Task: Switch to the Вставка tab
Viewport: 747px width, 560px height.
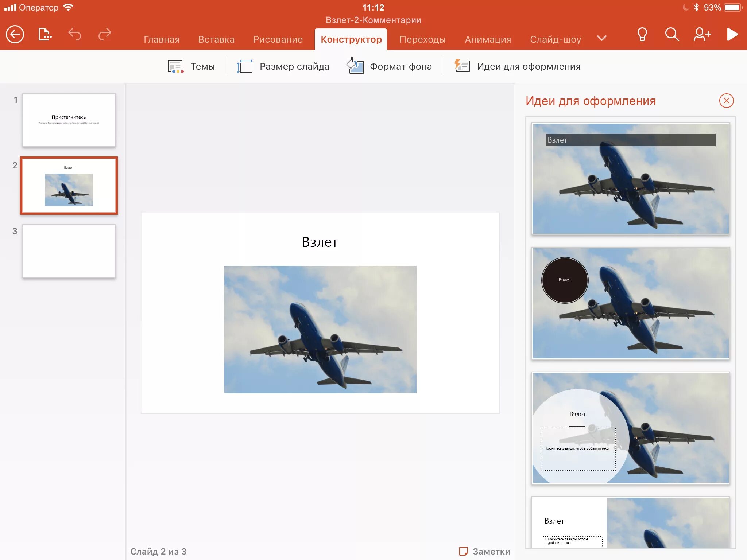Action: tap(216, 39)
